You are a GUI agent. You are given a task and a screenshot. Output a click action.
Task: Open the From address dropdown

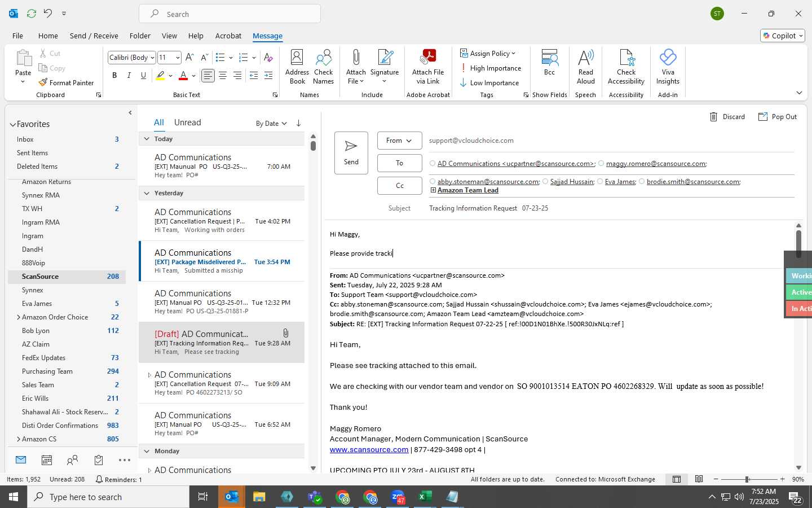point(399,141)
